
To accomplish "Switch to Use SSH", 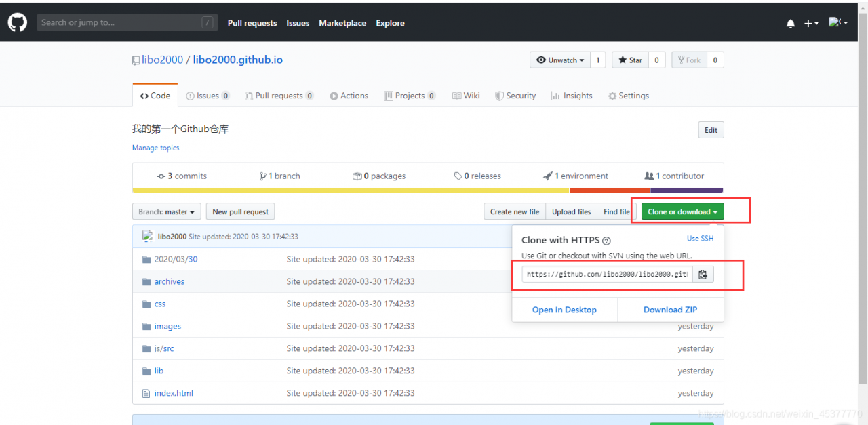I will [700, 239].
